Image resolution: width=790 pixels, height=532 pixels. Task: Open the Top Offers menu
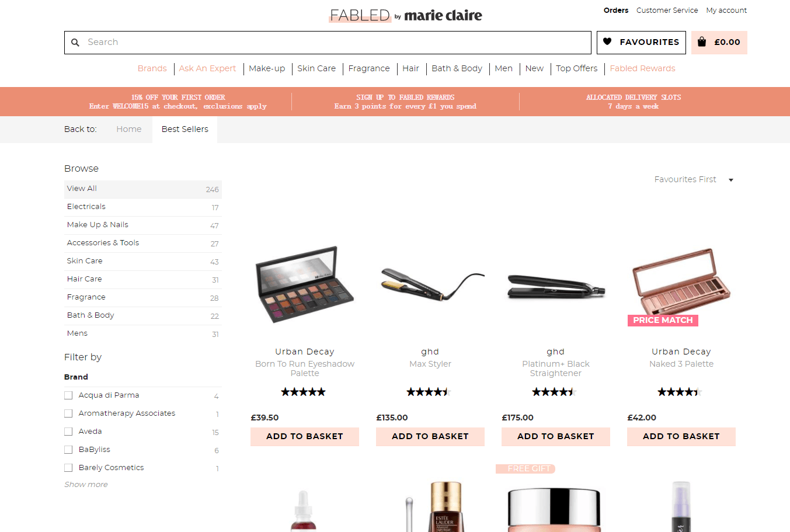click(x=576, y=68)
